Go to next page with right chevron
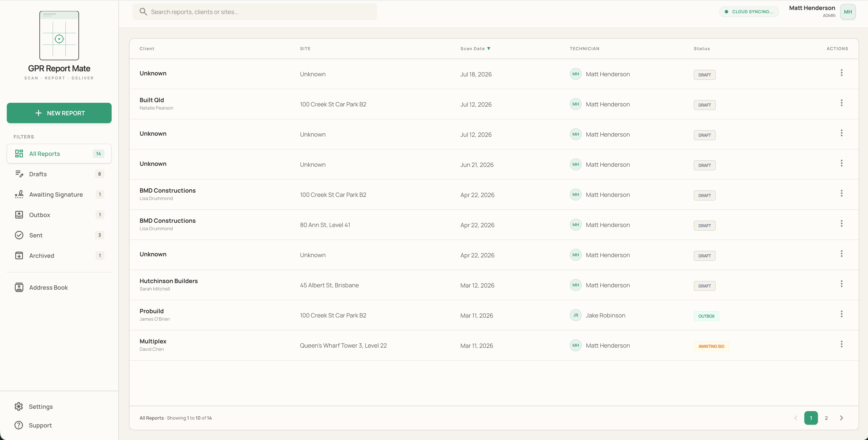 pyautogui.click(x=841, y=418)
